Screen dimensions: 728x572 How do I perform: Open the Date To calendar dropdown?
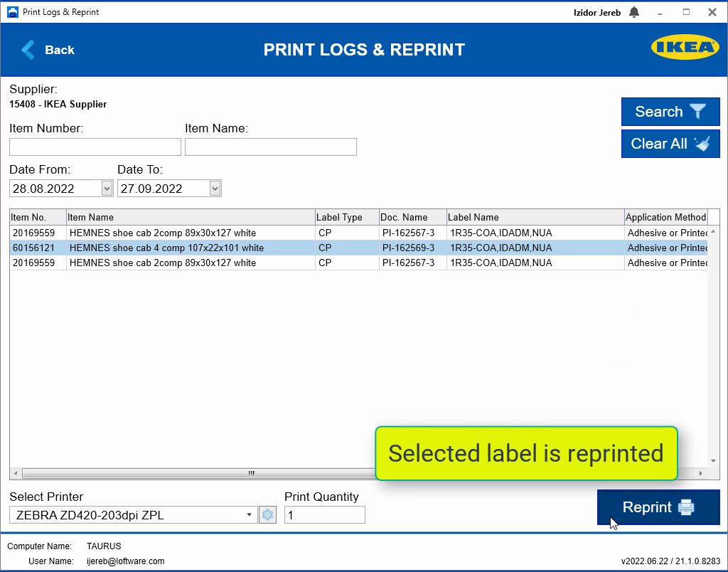pos(215,189)
